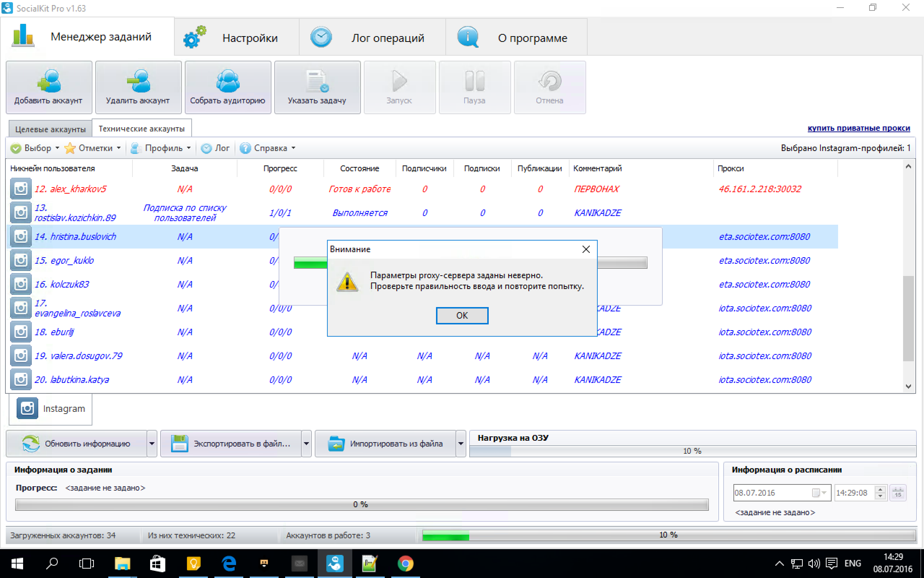Sort by Прокси column header
The image size is (924, 578).
pyautogui.click(x=775, y=169)
